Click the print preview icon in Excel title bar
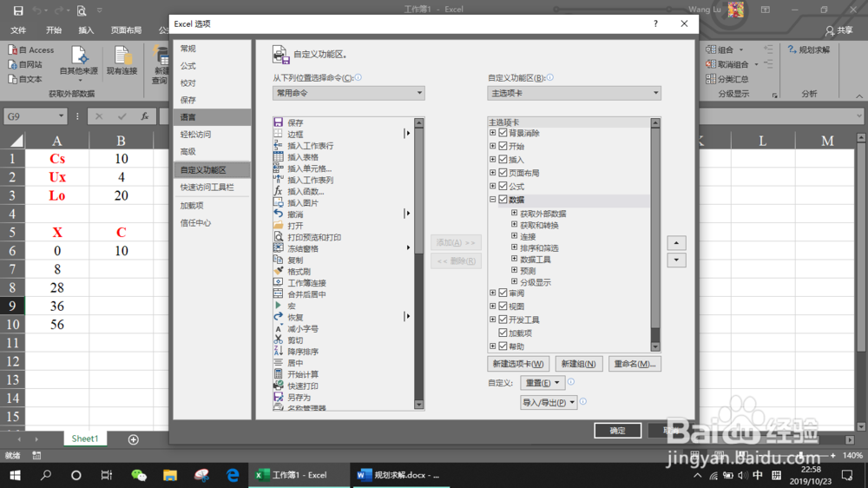868x488 pixels. 82,10
